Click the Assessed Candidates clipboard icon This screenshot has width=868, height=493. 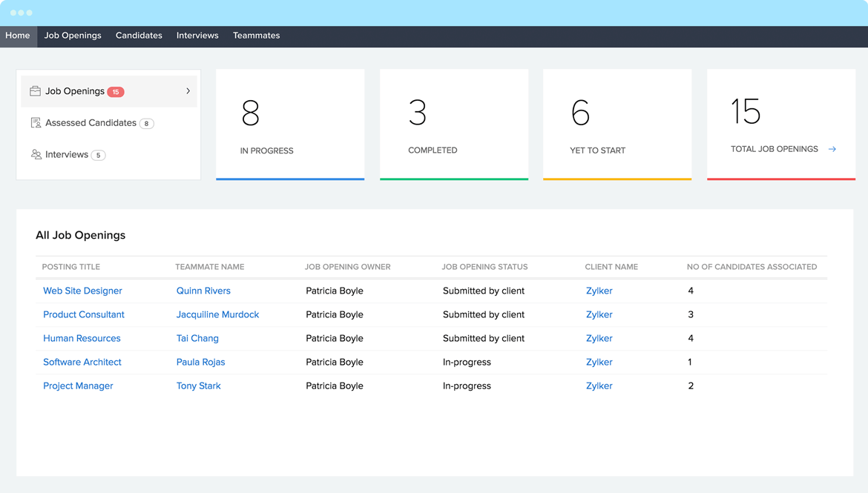[x=36, y=123]
